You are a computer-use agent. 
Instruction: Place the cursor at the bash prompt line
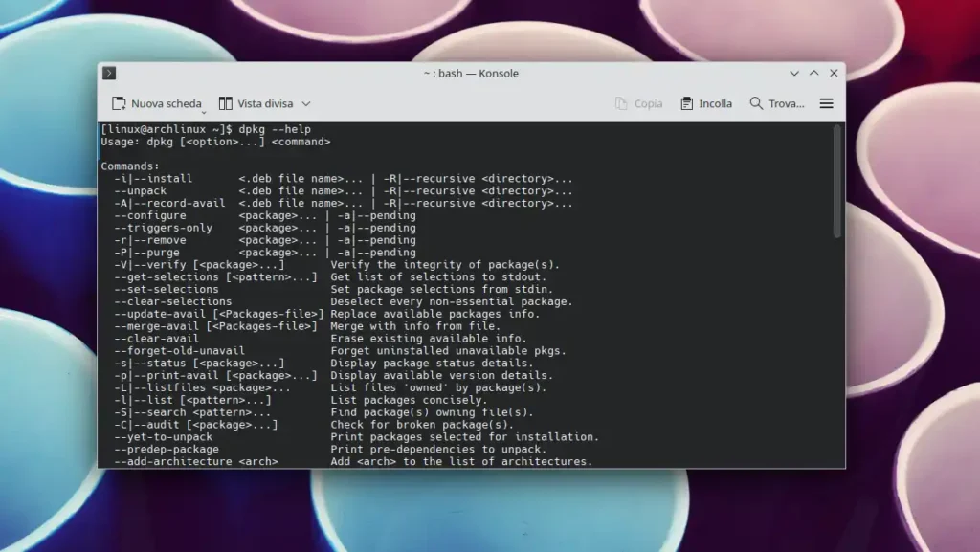click(x=191, y=128)
